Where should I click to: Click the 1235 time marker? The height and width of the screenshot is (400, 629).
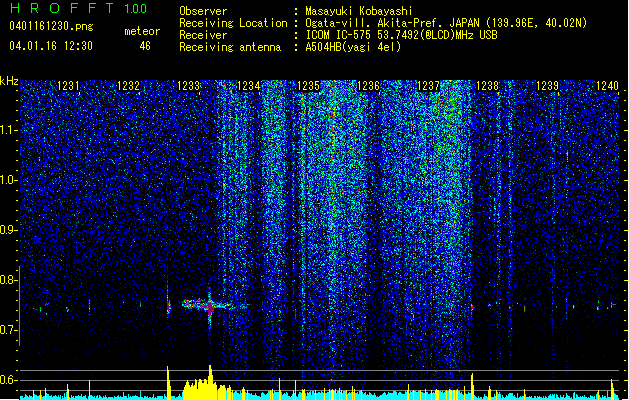[x=308, y=86]
